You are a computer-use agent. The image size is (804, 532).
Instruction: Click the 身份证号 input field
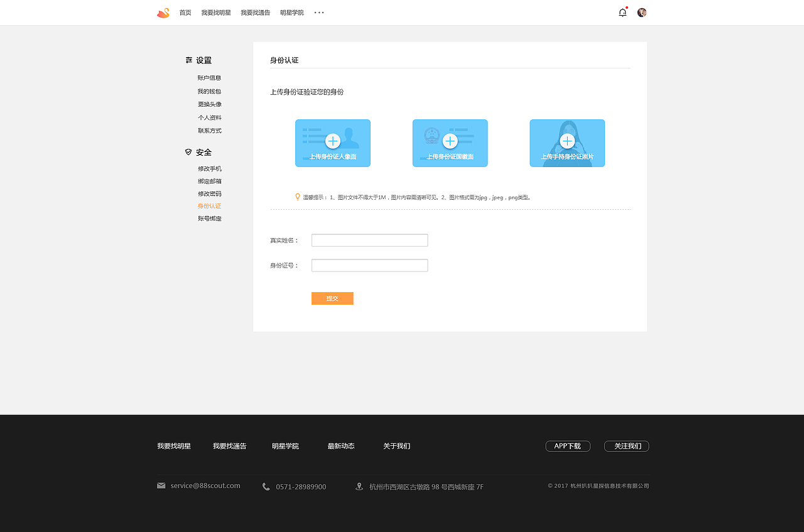coord(369,265)
